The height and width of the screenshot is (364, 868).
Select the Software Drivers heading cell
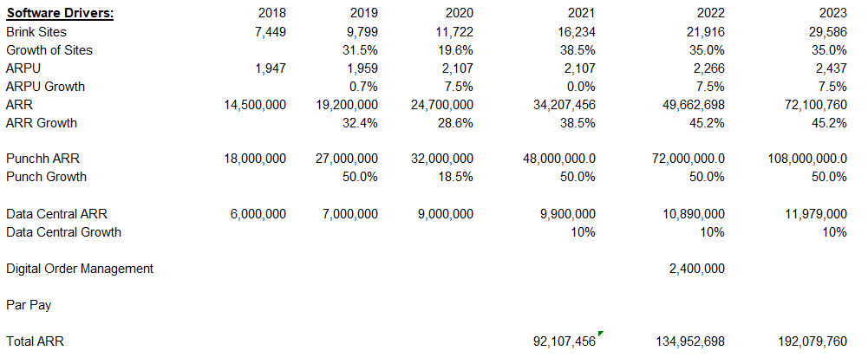[60, 13]
